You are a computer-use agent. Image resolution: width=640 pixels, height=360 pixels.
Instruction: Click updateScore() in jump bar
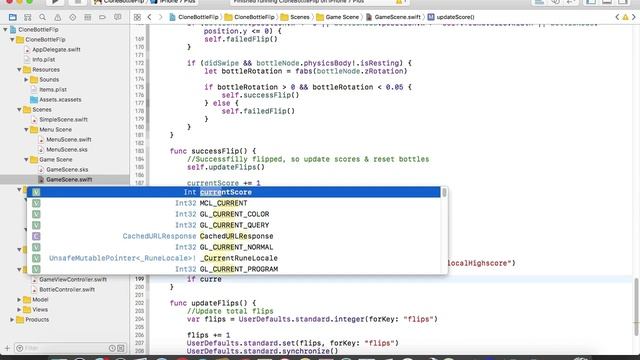point(451,17)
